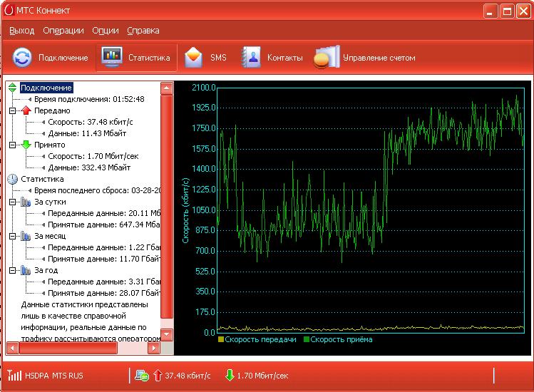
Task: Open the Контакты address book icon
Action: click(251, 58)
